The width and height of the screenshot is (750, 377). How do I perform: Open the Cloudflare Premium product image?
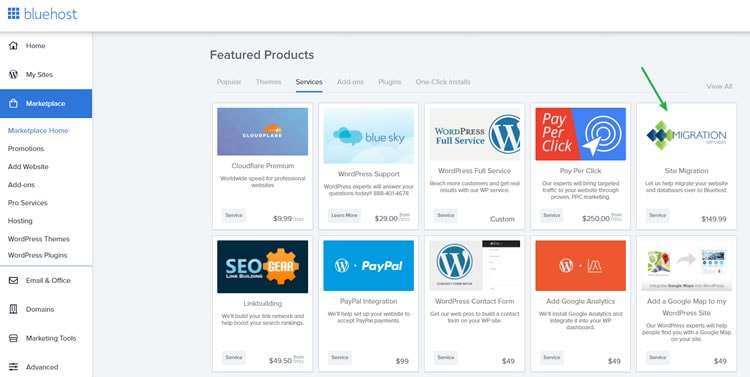pyautogui.click(x=263, y=132)
